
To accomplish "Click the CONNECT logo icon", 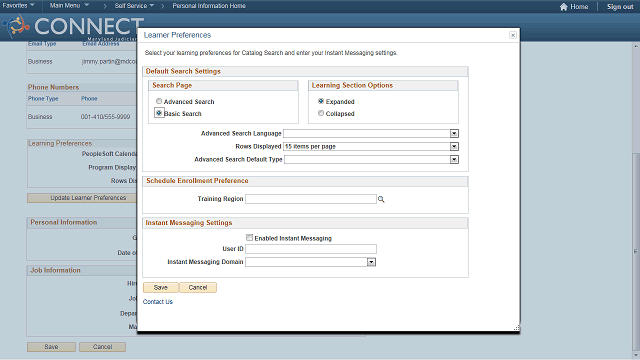I will tap(16, 26).
